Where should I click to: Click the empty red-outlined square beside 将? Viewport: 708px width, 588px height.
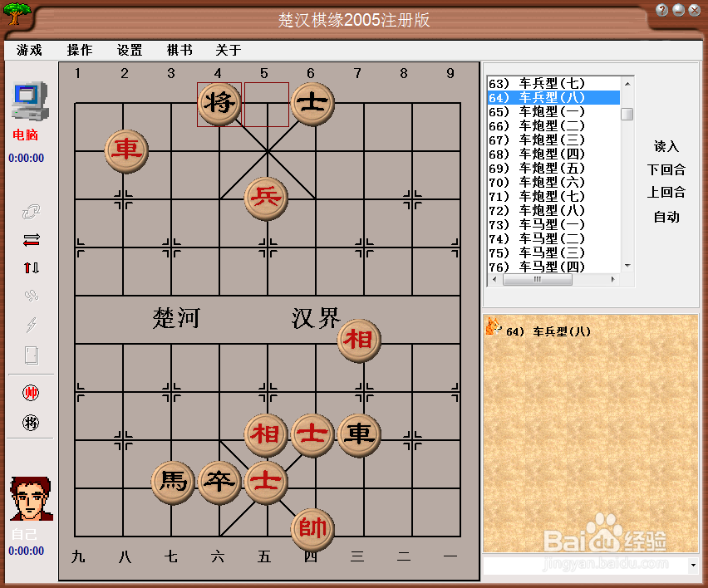click(x=267, y=105)
